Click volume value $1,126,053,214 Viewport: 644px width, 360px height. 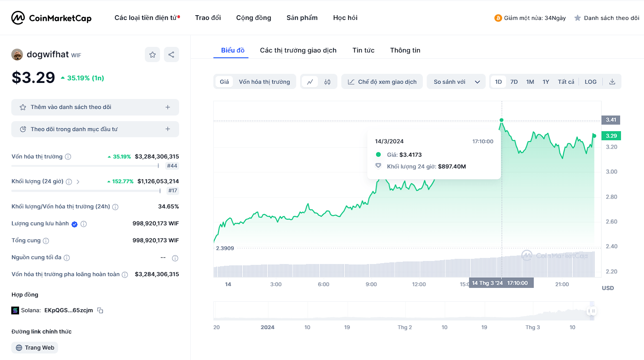point(158,182)
